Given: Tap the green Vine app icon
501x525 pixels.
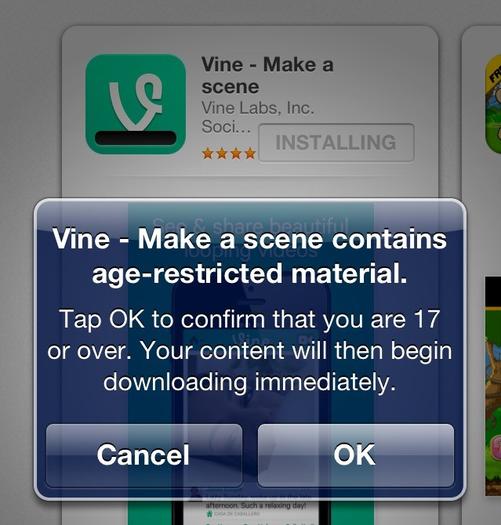Looking at the screenshot, I should 136,104.
